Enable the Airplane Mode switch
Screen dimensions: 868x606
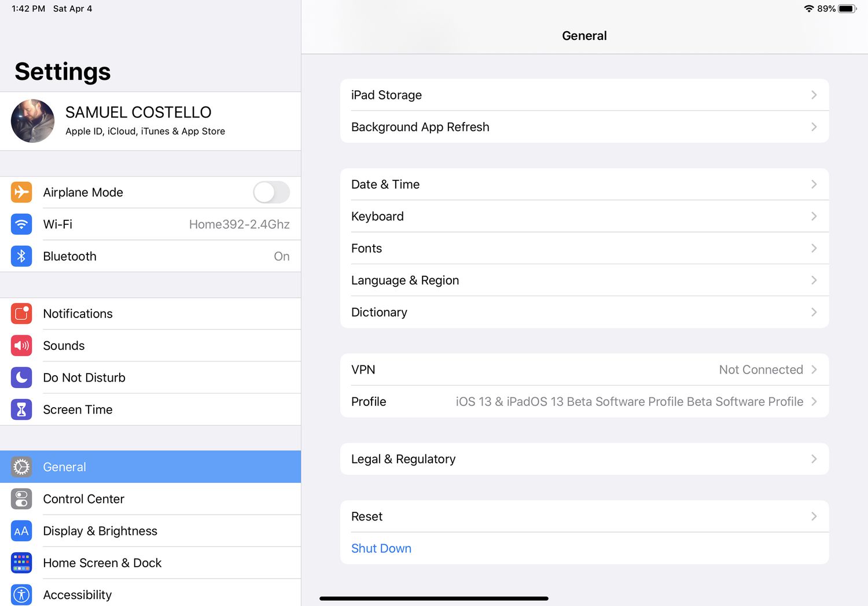point(271,192)
